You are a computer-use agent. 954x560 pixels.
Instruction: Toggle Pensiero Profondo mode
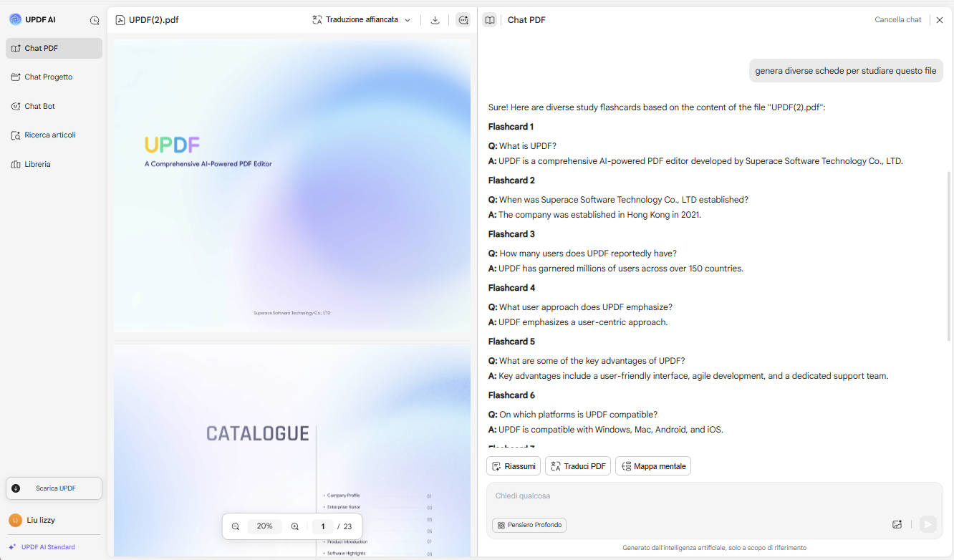pos(529,525)
